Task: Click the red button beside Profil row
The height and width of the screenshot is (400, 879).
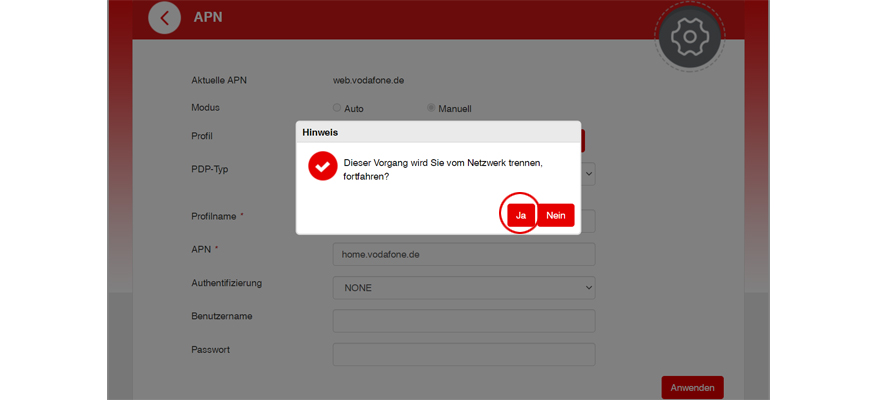Action: click(583, 140)
